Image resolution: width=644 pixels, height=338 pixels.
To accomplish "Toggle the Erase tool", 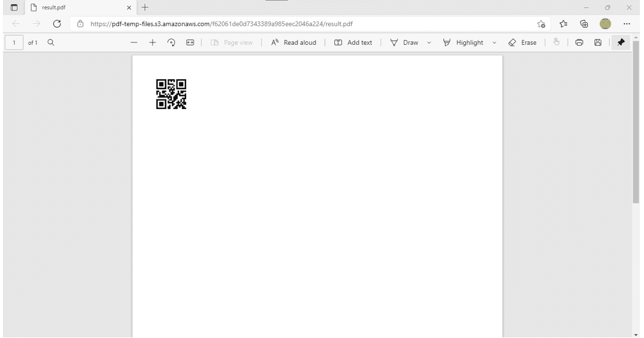I will click(522, 43).
